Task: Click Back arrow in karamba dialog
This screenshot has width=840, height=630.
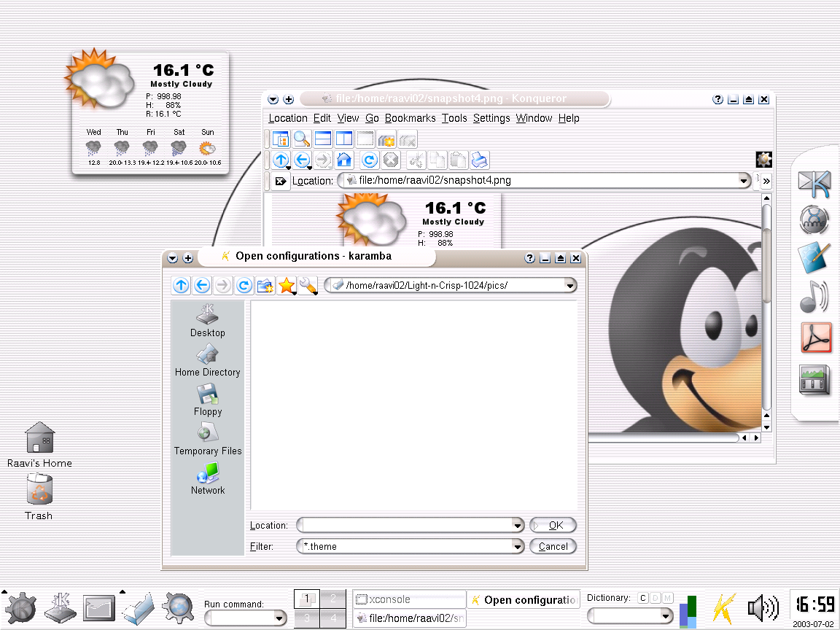Action: (x=202, y=286)
